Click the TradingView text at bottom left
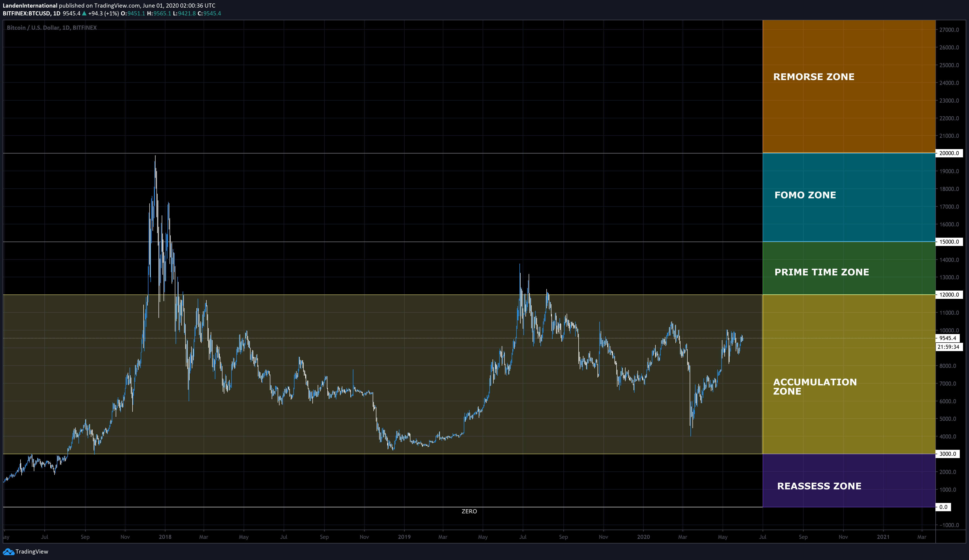This screenshot has width=969, height=560. point(32,551)
